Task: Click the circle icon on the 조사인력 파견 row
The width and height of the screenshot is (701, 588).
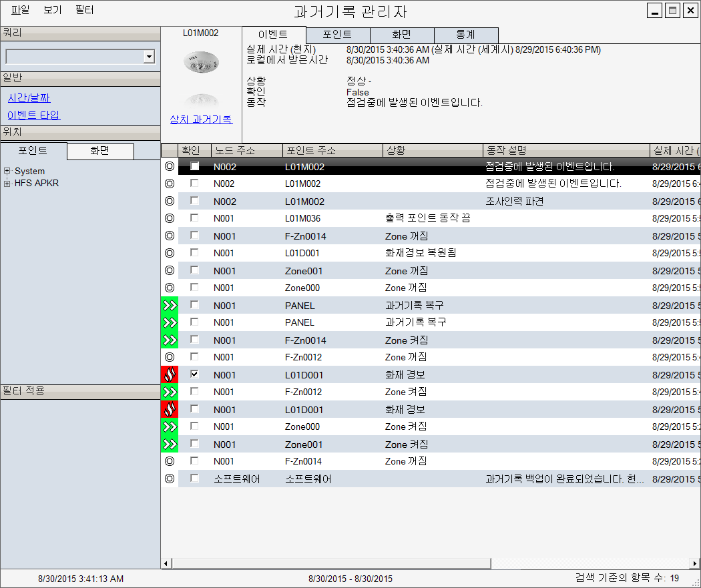Action: click(x=170, y=201)
